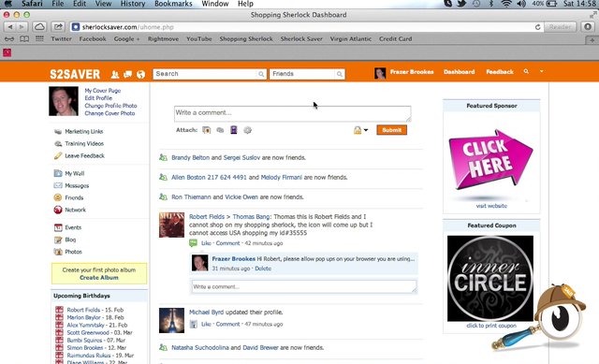Submit the comment with the orange Submit button
The width and height of the screenshot is (599, 364).
pos(391,130)
